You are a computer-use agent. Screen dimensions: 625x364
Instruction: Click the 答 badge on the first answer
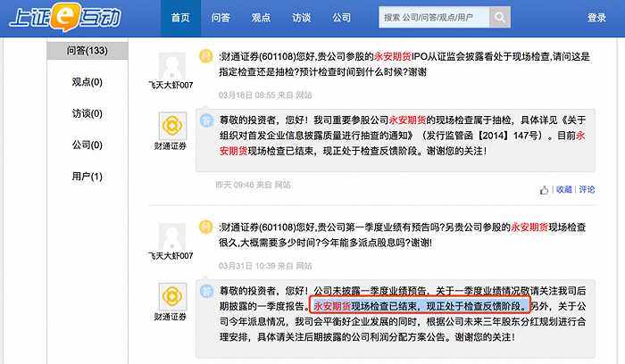[206, 120]
